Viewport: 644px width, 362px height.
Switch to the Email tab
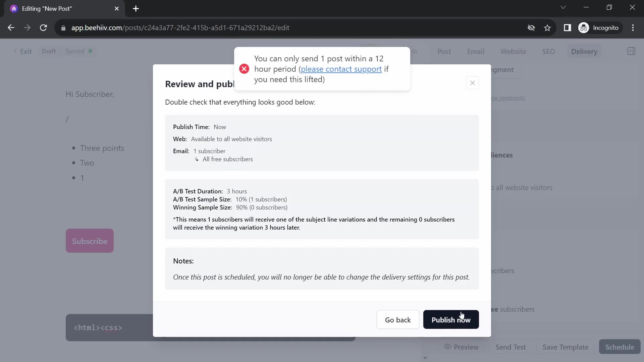[x=476, y=51]
